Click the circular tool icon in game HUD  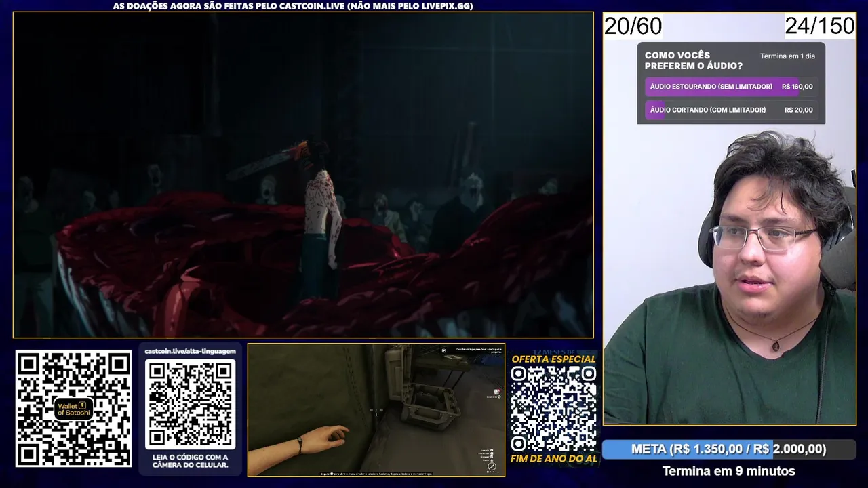(x=493, y=467)
